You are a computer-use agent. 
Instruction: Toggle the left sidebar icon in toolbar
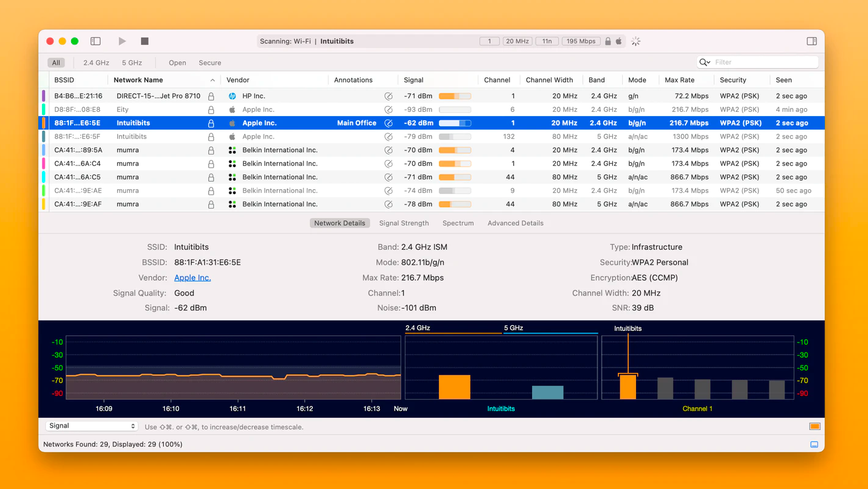96,41
